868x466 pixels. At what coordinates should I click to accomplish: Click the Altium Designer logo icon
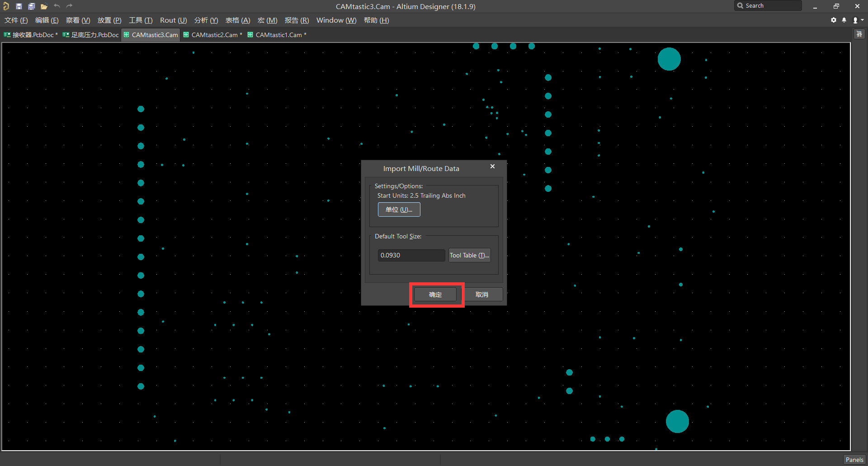point(6,6)
